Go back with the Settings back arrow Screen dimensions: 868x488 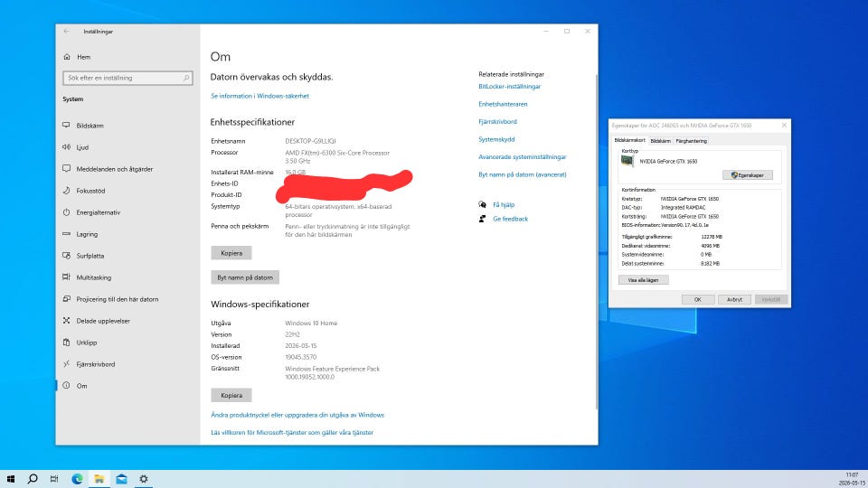click(x=66, y=32)
